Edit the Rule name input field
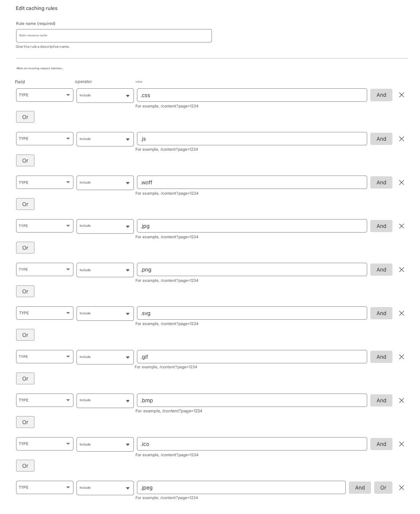The width and height of the screenshot is (420, 514). (x=114, y=36)
